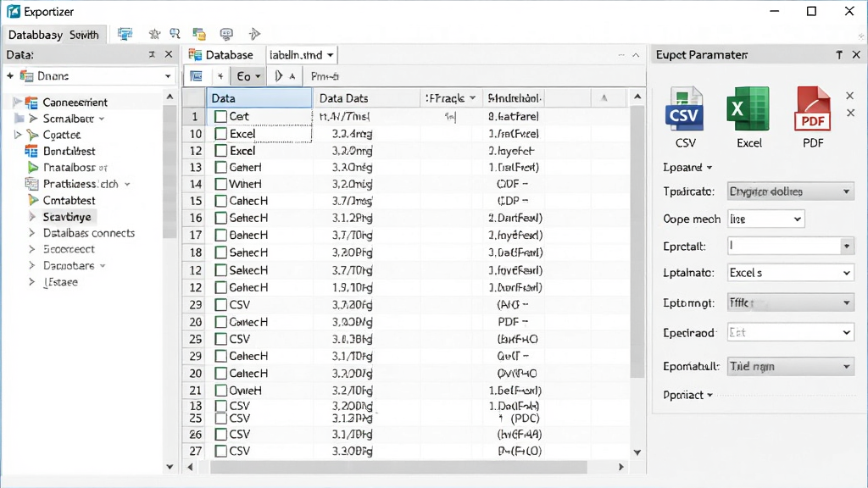Open the Tpadricate dropdown
This screenshot has height=488, width=868.
791,191
